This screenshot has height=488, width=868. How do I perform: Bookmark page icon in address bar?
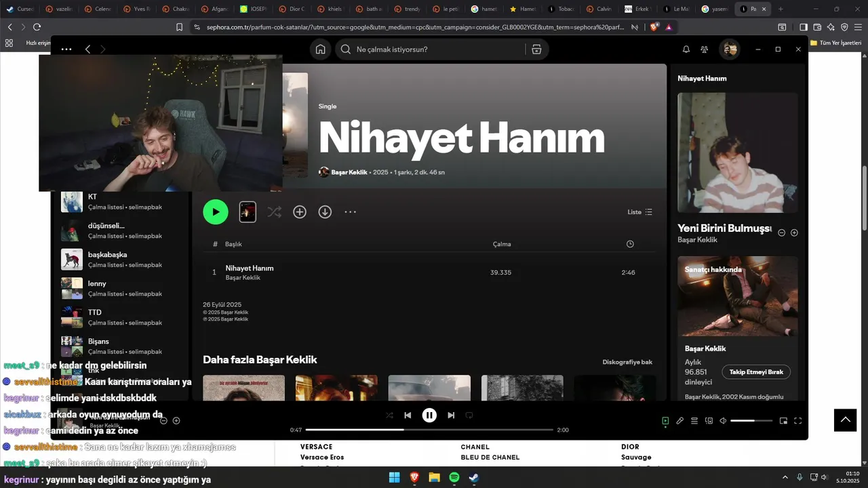click(179, 27)
